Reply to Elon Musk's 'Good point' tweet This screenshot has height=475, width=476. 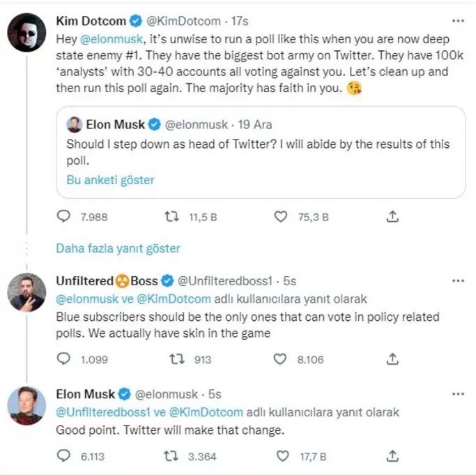coord(63,456)
